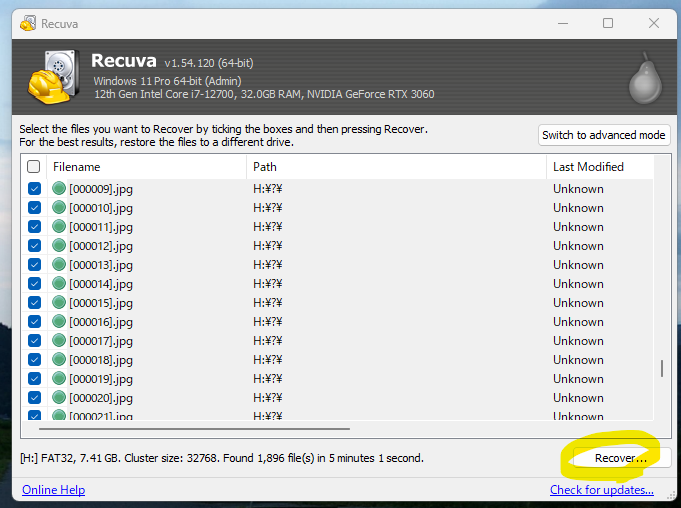Click green status dot for [000017].jpg
This screenshot has height=508, width=681.
pos(59,340)
